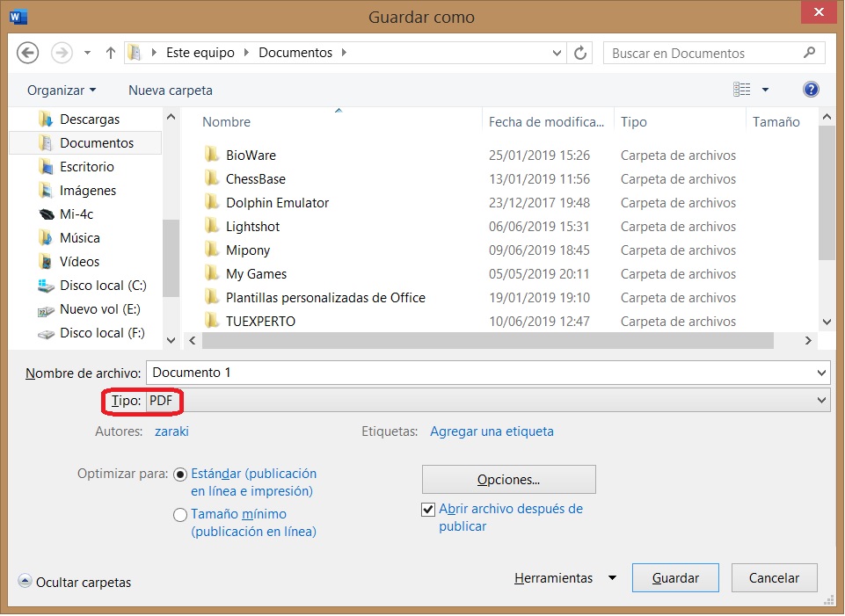Image resolution: width=845 pixels, height=616 pixels.
Task: Choose Tamaño mínimo radio option
Action: [x=180, y=515]
